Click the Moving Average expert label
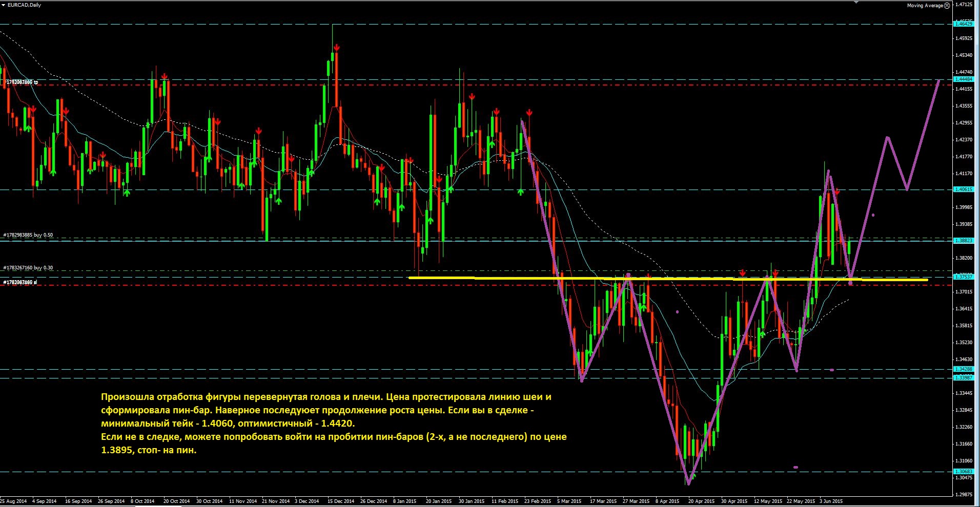This screenshot has height=507, width=980. pos(925,6)
